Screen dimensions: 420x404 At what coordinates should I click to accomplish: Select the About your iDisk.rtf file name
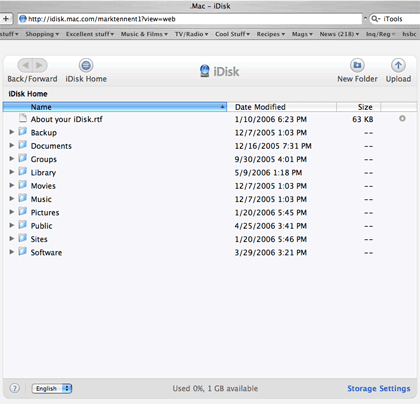click(67, 119)
